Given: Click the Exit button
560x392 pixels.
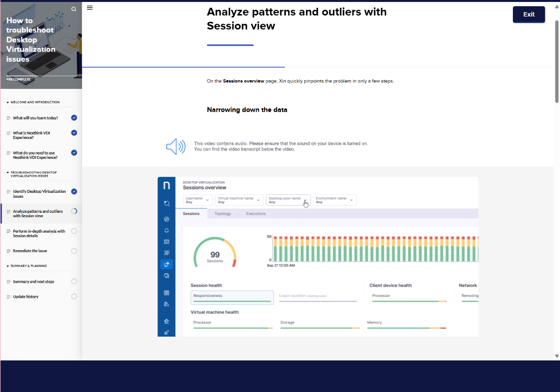Looking at the screenshot, I should coord(528,14).
